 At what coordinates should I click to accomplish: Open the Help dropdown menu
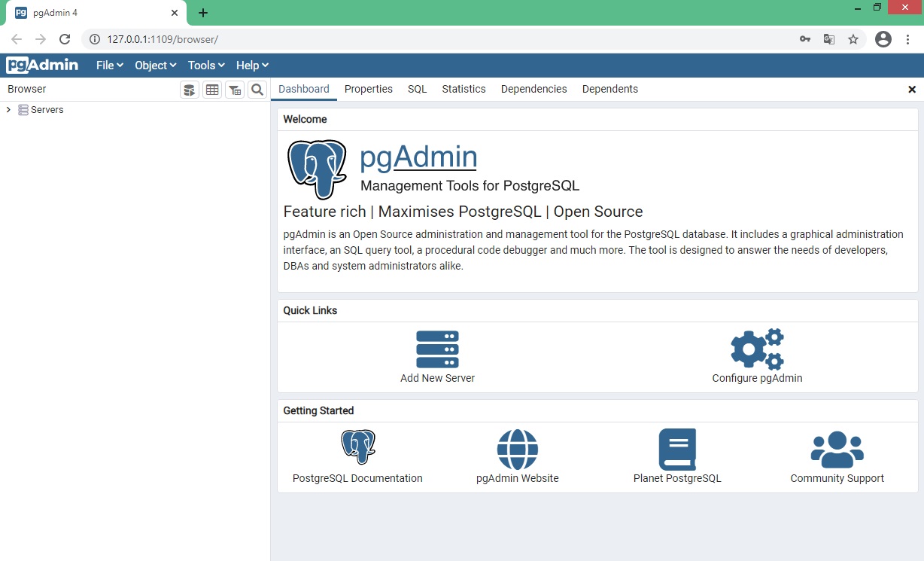[252, 66]
